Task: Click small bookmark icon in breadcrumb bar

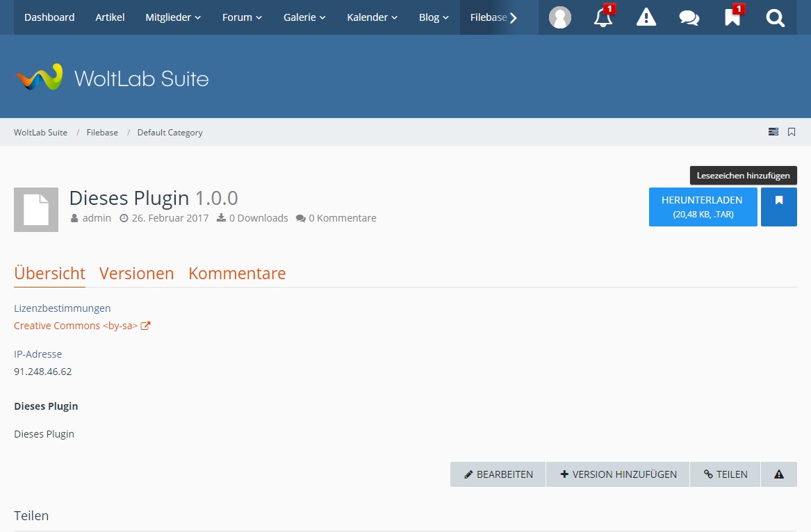Action: [x=792, y=132]
